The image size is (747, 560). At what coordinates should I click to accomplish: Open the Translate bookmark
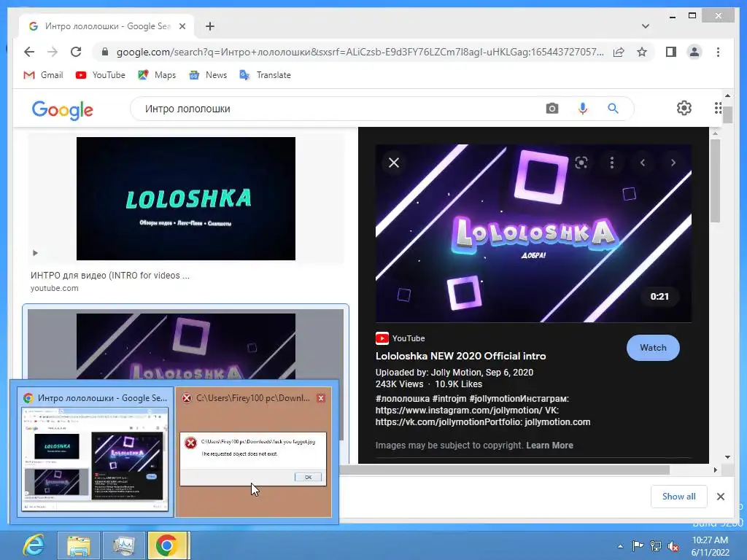coord(265,75)
